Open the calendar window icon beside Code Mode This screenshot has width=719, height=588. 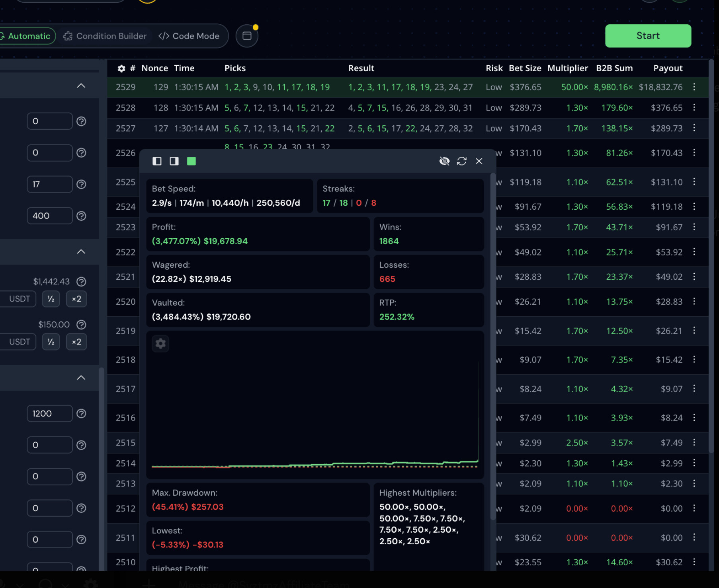point(247,36)
